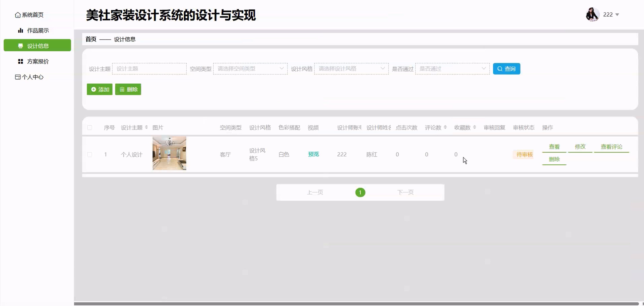
Task: Click the card icon beside 个人中心
Action: click(18, 77)
